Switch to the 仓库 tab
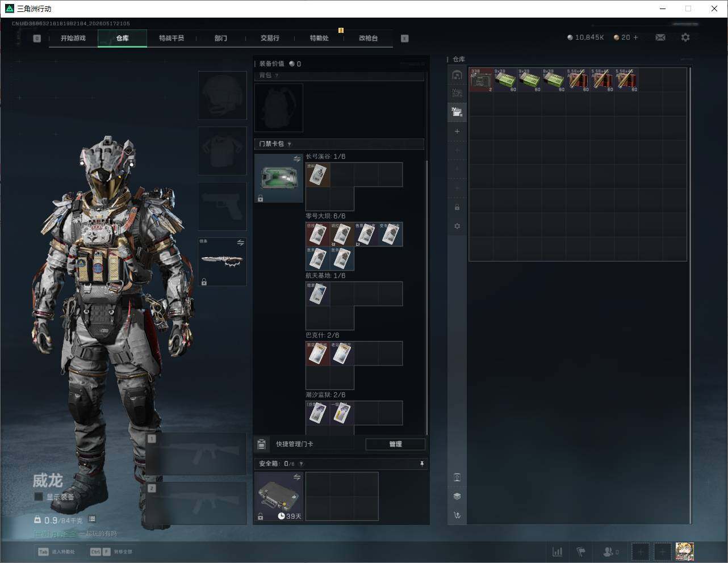728x563 pixels. pos(123,38)
